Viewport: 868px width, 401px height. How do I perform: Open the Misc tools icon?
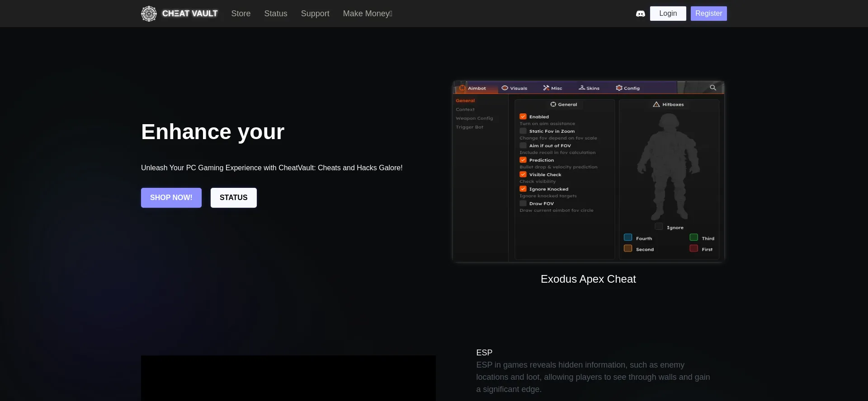click(x=546, y=88)
